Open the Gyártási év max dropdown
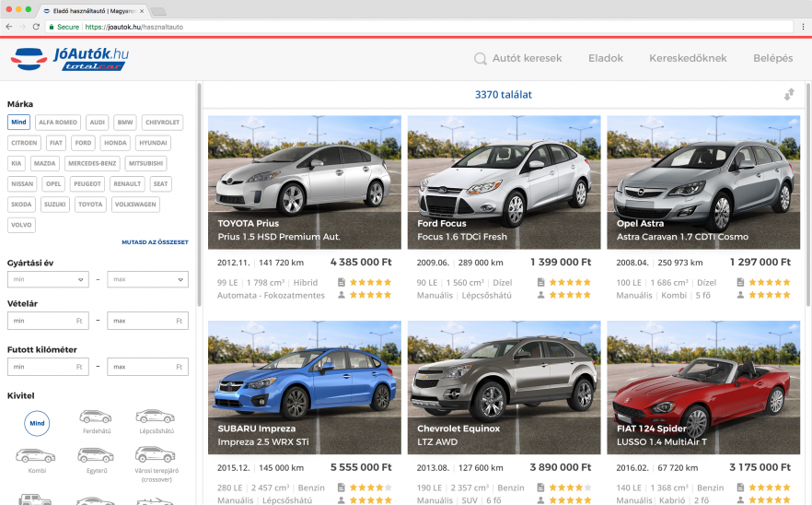 coord(147,279)
